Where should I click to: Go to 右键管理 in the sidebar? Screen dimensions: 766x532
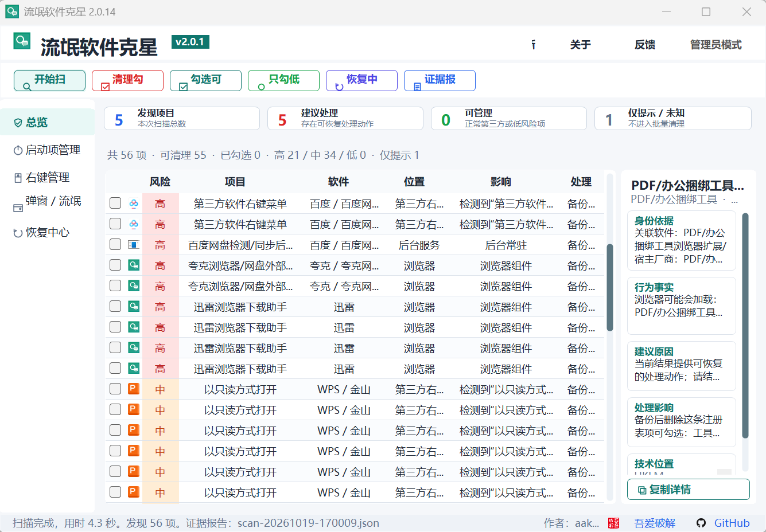[x=48, y=177]
